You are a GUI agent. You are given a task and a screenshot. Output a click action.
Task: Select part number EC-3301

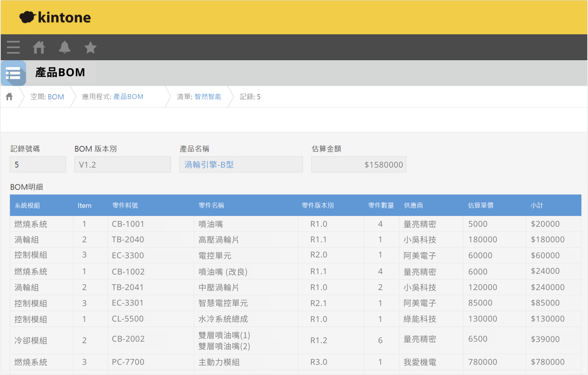(x=128, y=303)
